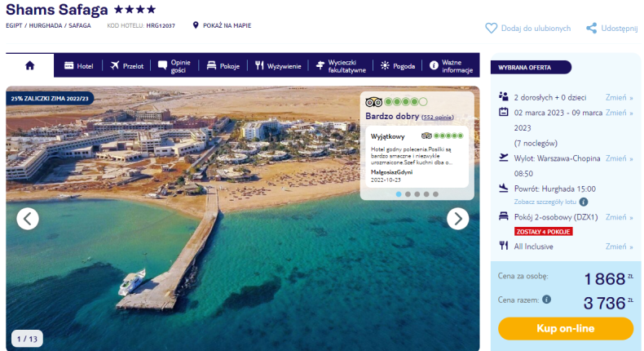644x351 pixels.
Task: Click the Kup on-line button
Action: 566,328
